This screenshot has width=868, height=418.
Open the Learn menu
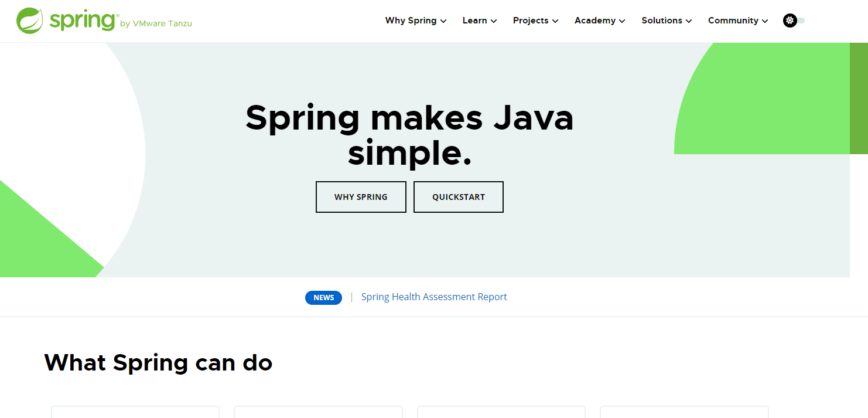pos(480,21)
